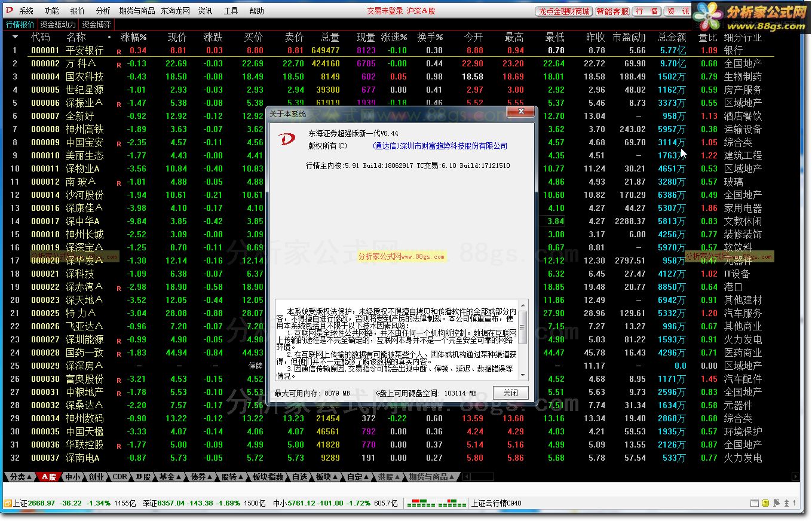Sort by the 涨幅% column header
812x521 pixels.
(x=134, y=37)
